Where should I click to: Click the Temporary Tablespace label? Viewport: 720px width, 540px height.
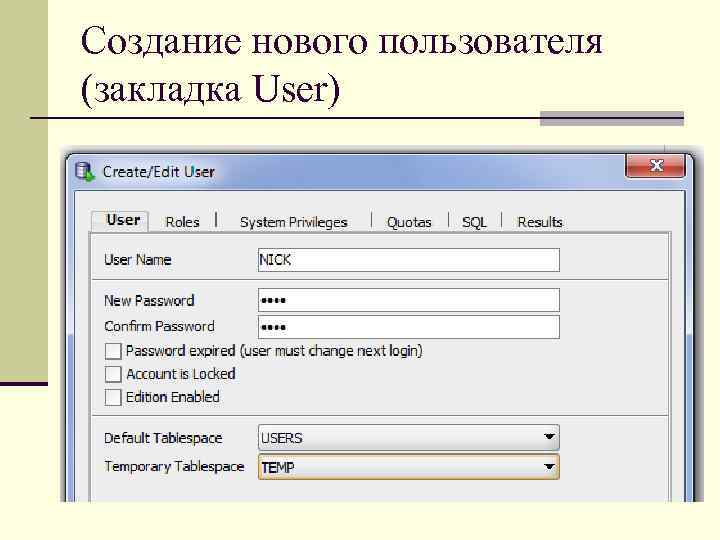174,467
